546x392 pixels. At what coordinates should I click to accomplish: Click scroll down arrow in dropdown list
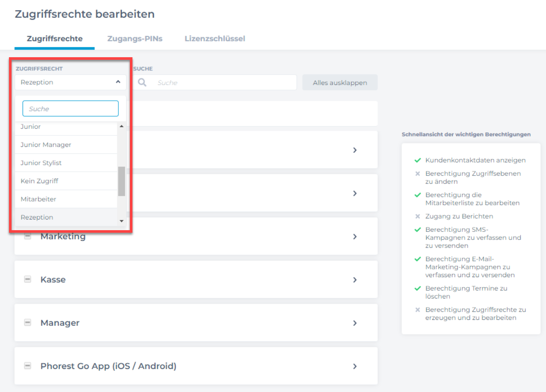121,221
